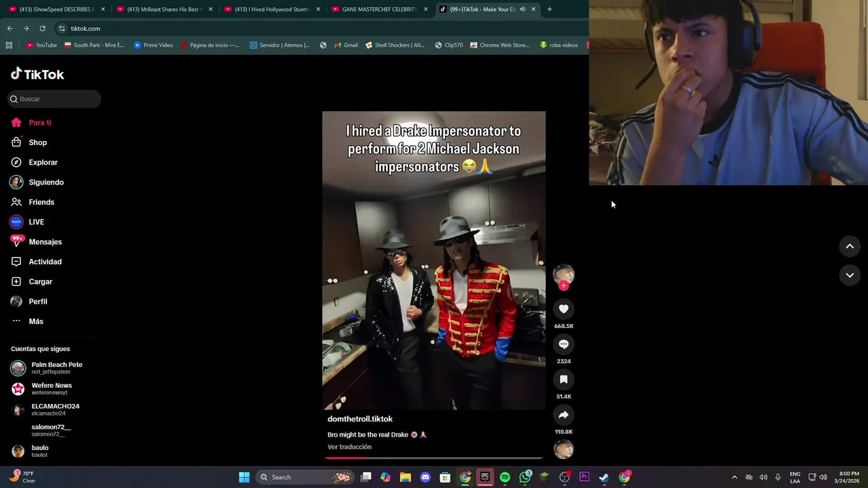Open Discord from the taskbar
This screenshot has height=488, width=868.
[425, 477]
